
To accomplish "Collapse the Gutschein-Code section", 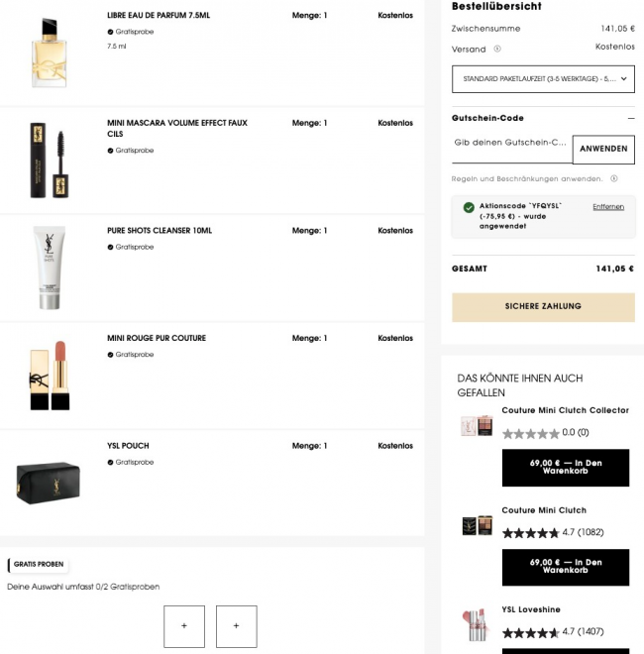I will [x=631, y=118].
